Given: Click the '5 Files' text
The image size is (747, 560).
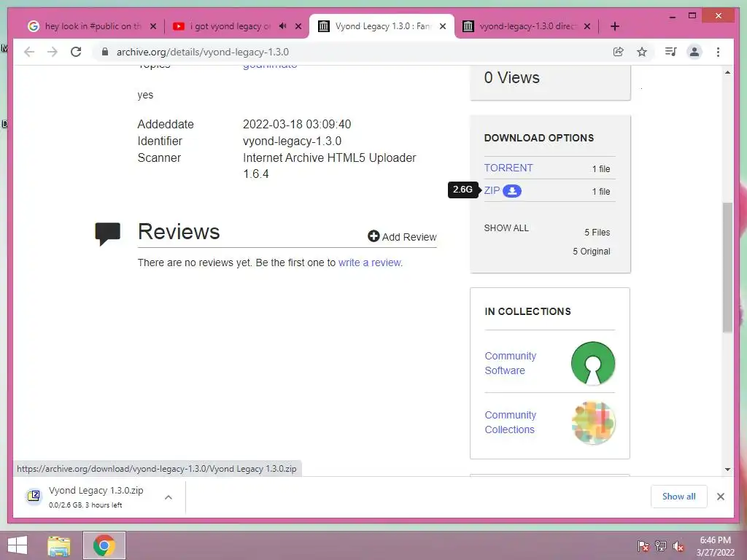Looking at the screenshot, I should coord(597,233).
